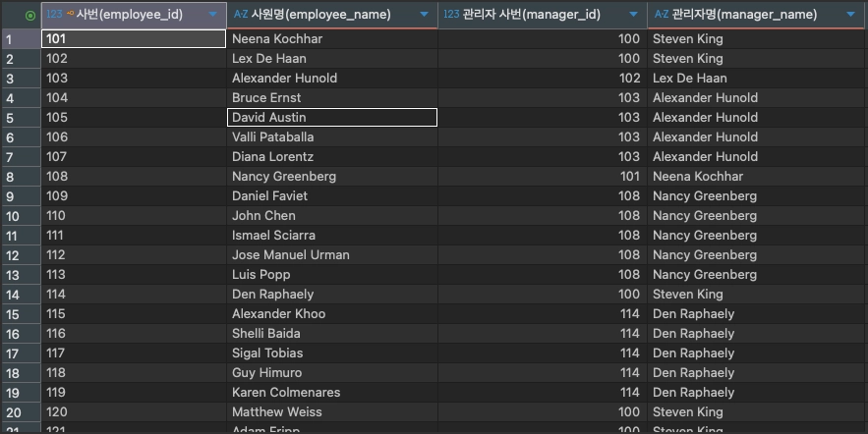Click the numeric type icon of employee_id header
The width and height of the screenshot is (868, 434).
point(54,15)
